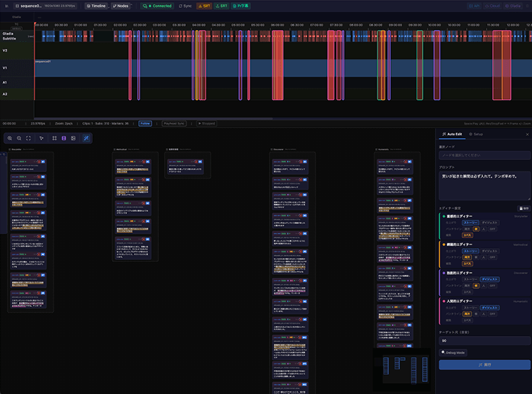Toggle the Follow button in status bar
Image resolution: width=532 pixels, height=394 pixels.
pyautogui.click(x=145, y=123)
